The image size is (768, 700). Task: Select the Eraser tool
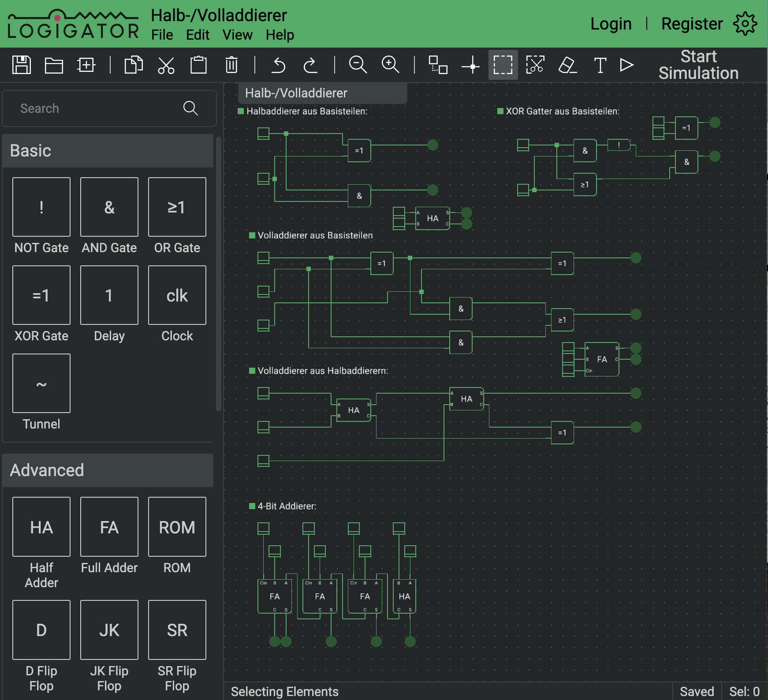567,65
